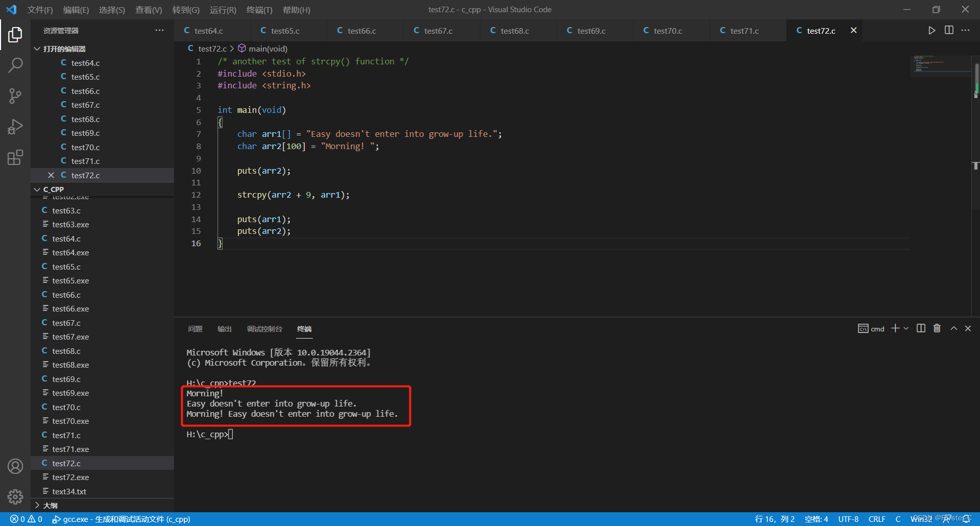This screenshot has height=526, width=980.
Task: Click gcc.exe build task status item
Action: [121, 519]
